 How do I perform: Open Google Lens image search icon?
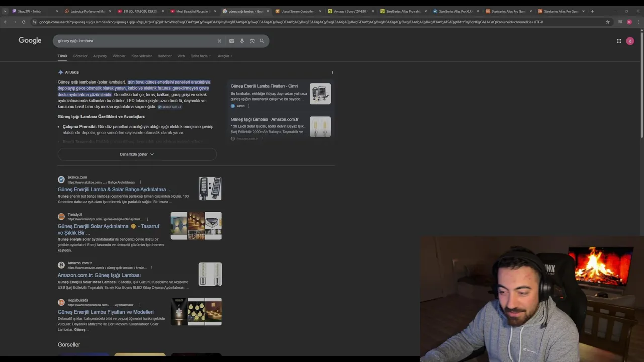252,41
